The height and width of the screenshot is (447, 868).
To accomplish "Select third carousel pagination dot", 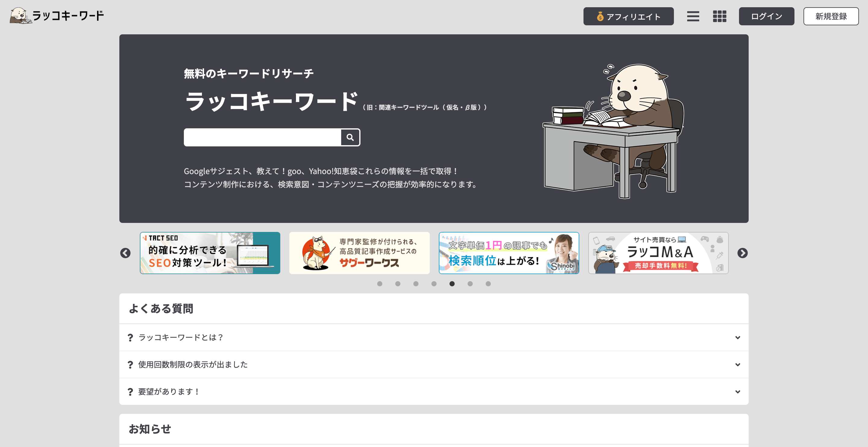I will point(416,284).
